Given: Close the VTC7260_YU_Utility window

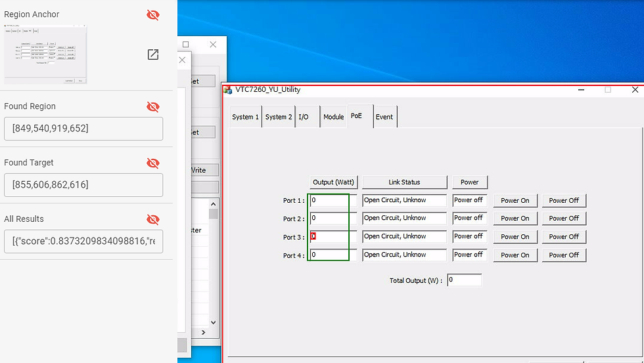Looking at the screenshot, I should [635, 90].
